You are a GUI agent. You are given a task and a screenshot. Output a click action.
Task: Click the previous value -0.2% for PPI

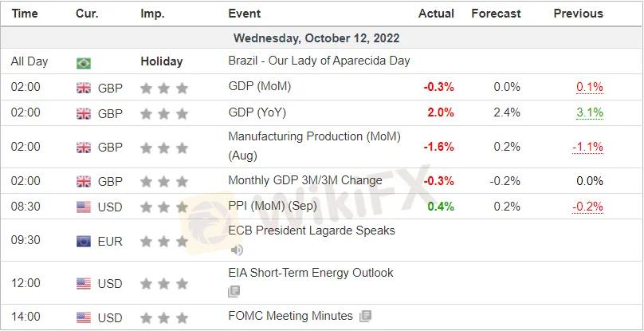(x=587, y=207)
